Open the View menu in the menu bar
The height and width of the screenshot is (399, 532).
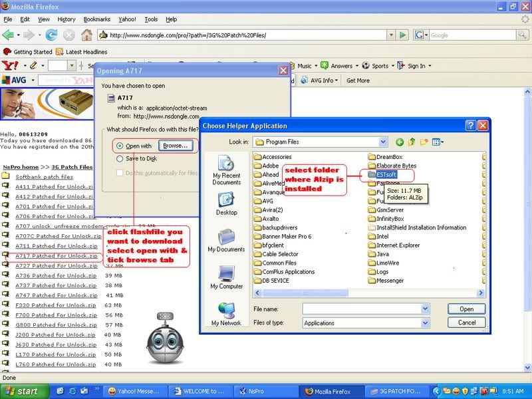pos(43,19)
